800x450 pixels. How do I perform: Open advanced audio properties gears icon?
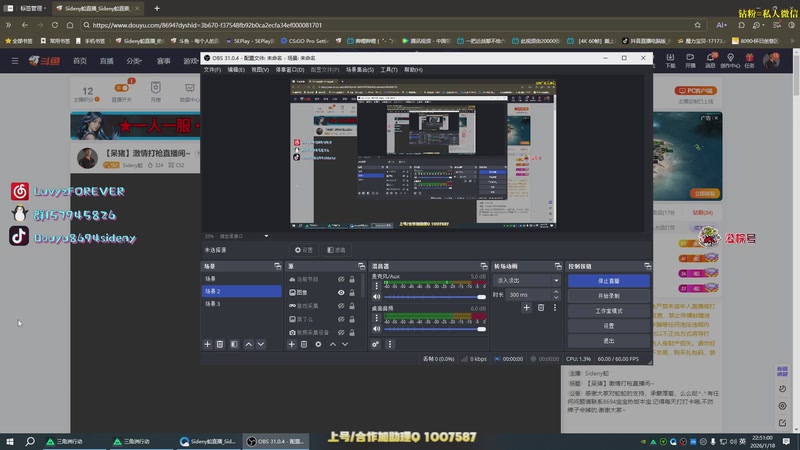point(376,344)
